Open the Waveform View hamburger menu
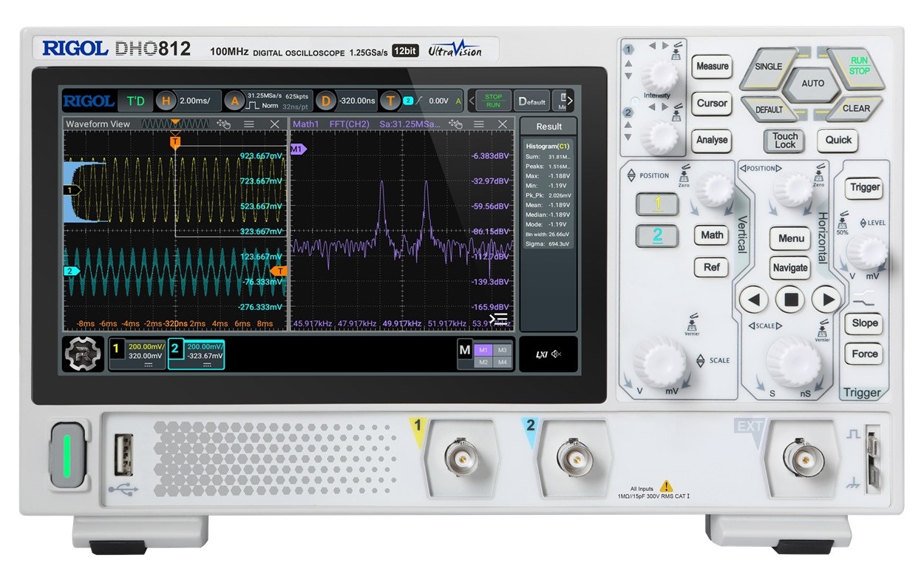Image resolution: width=924 pixels, height=577 pixels. click(x=251, y=124)
